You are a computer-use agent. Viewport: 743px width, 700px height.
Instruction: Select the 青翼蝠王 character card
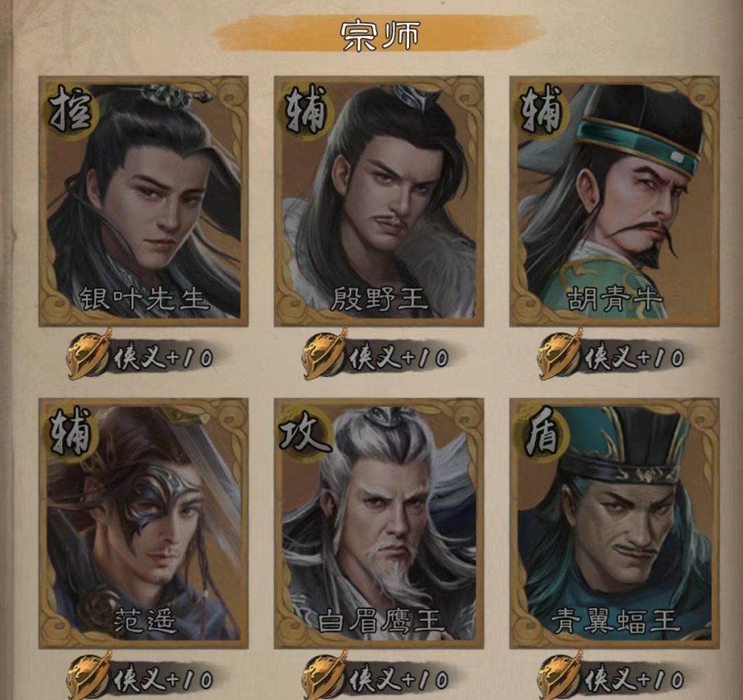[615, 523]
